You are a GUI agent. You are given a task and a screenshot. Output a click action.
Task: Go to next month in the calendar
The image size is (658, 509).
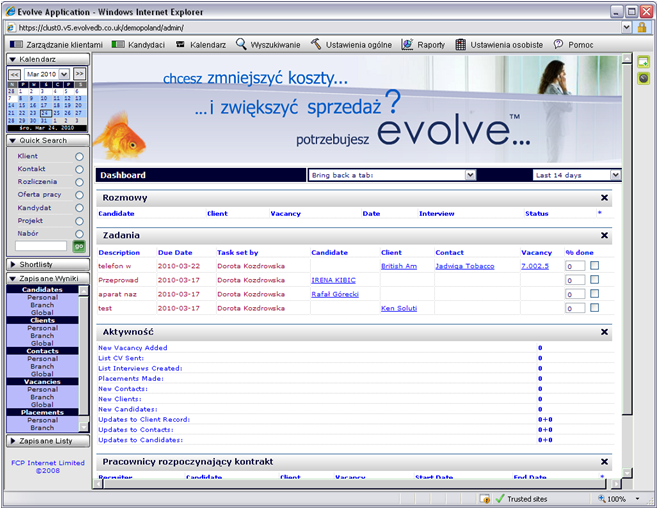(x=79, y=74)
